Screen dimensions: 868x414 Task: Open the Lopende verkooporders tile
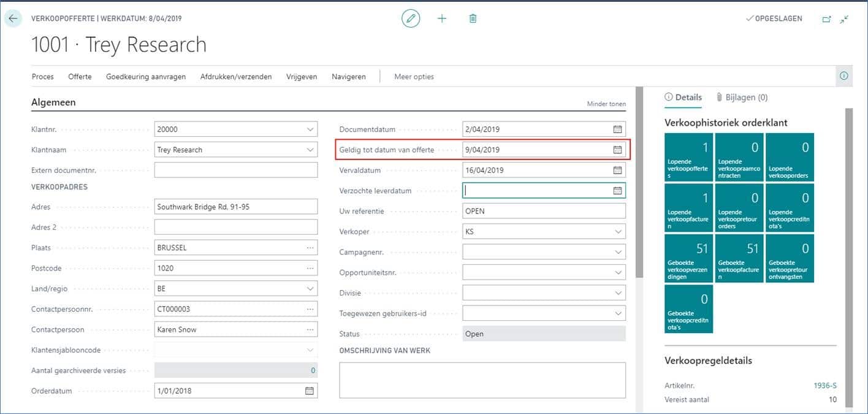[790, 158]
